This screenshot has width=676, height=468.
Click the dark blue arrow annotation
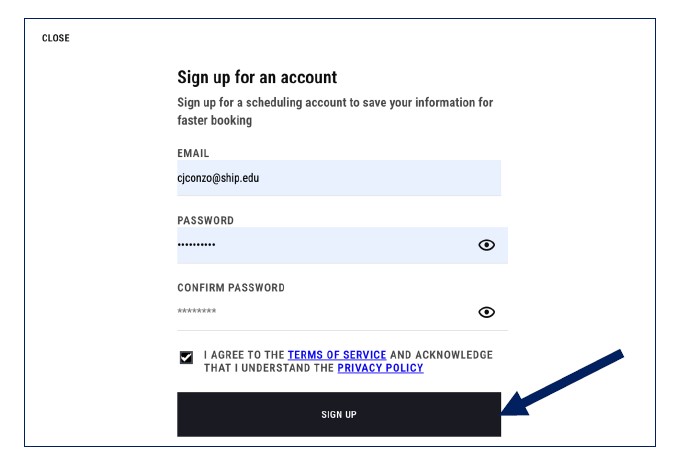(562, 383)
